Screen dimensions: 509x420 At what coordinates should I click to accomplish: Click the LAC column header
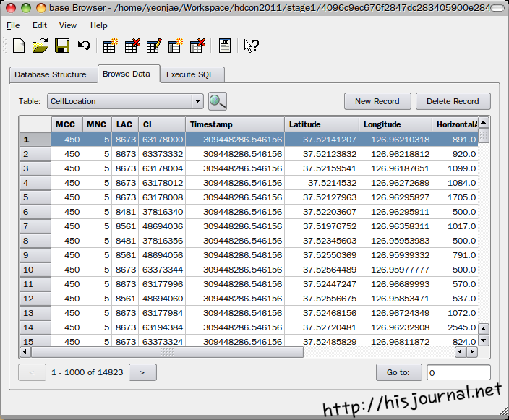(x=125, y=124)
